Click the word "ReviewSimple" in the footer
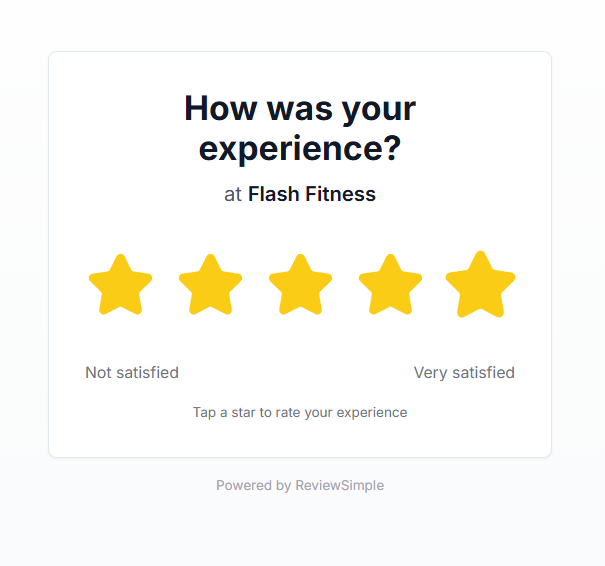 point(339,486)
